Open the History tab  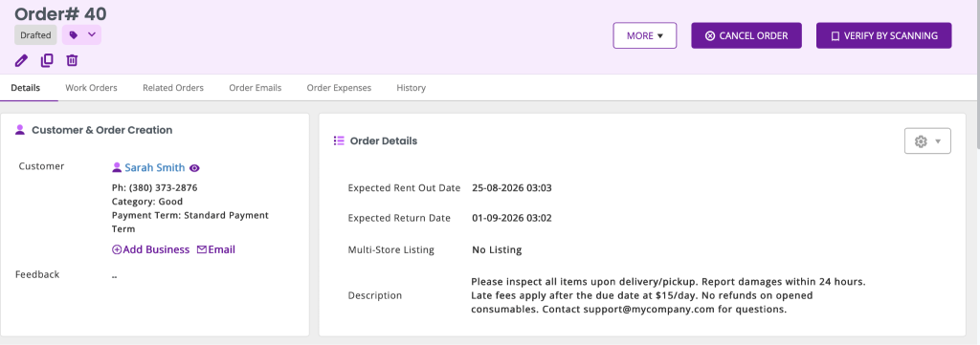(412, 88)
